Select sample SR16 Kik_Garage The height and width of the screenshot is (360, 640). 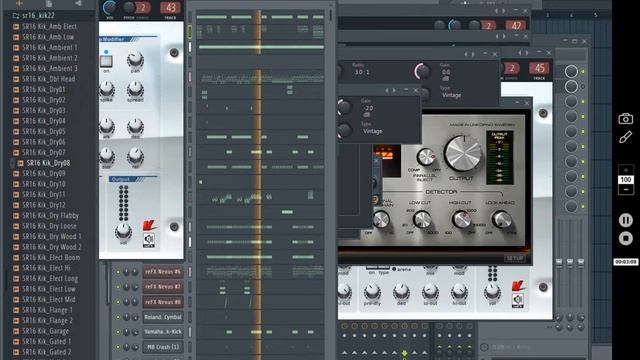coord(45,331)
